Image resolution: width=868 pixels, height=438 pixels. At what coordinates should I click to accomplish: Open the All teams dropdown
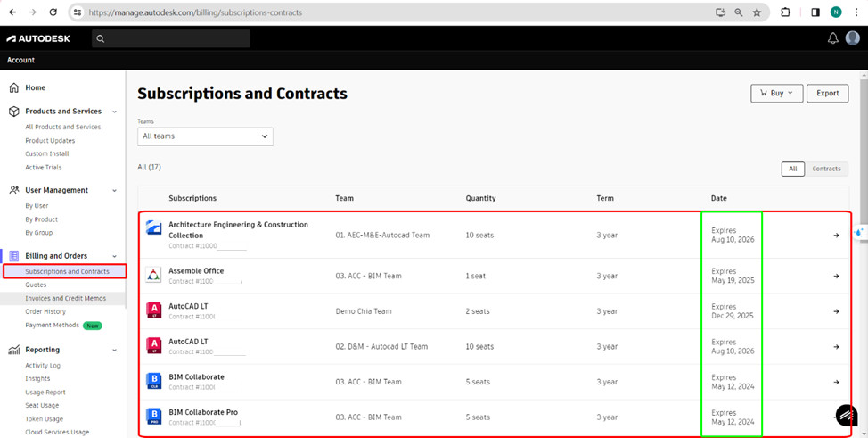pos(205,136)
